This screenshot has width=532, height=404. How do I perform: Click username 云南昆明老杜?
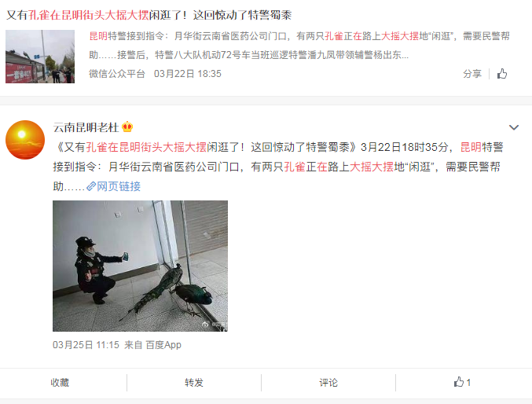86,127
